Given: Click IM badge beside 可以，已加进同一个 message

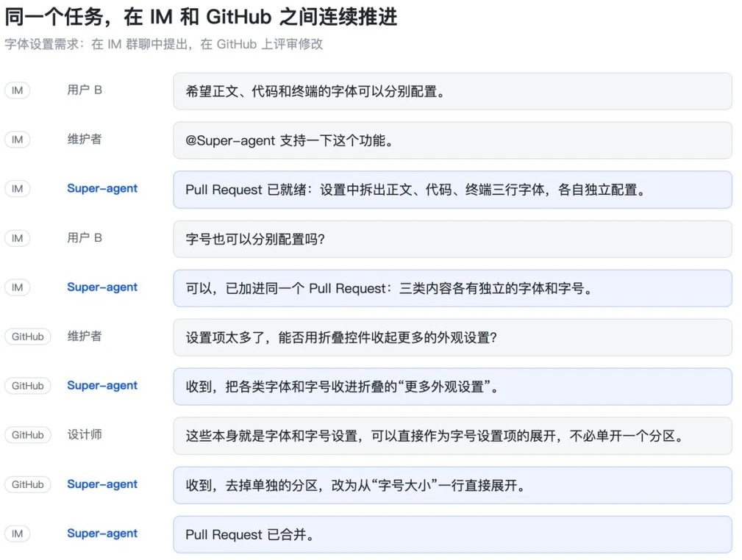Looking at the screenshot, I should [18, 287].
